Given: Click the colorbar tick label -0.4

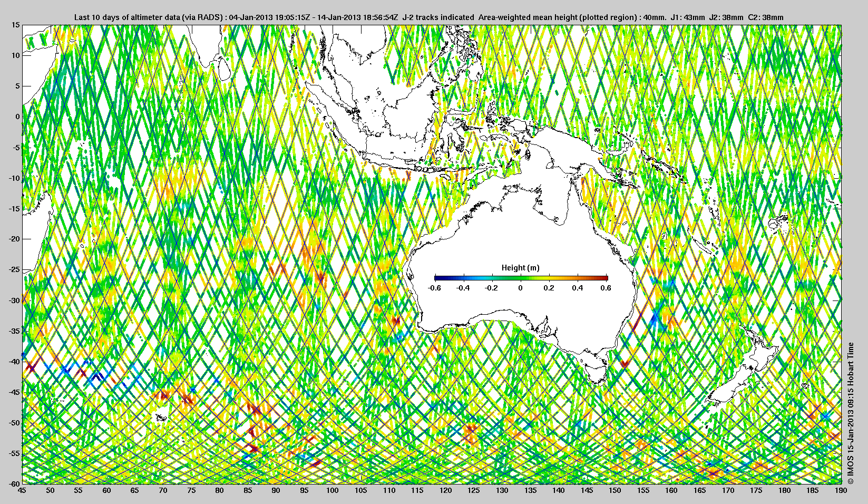Looking at the screenshot, I should (463, 288).
